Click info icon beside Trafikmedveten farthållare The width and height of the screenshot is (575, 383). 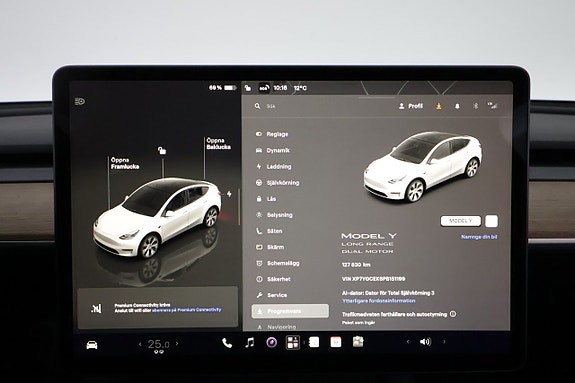click(x=453, y=314)
